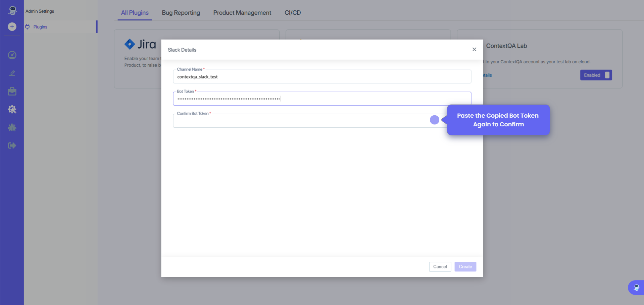This screenshot has height=305, width=644.
Task: Click the bug icon in the sidebar
Action: (12, 127)
